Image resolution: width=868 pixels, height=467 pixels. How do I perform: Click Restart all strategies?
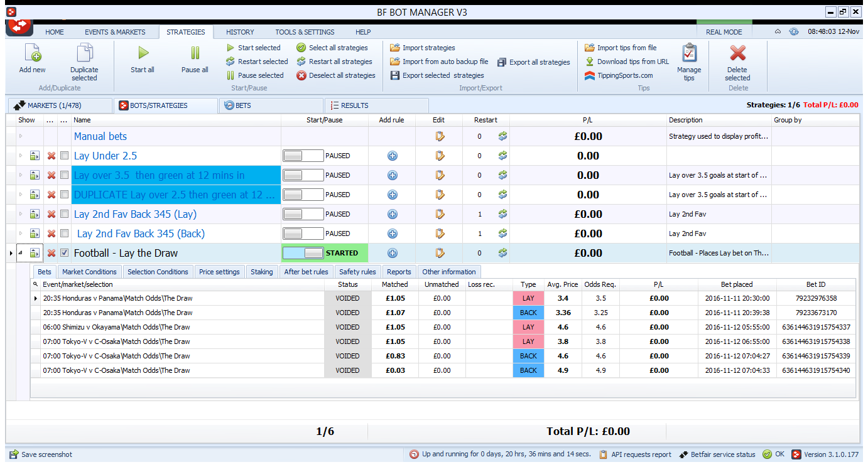pos(335,62)
